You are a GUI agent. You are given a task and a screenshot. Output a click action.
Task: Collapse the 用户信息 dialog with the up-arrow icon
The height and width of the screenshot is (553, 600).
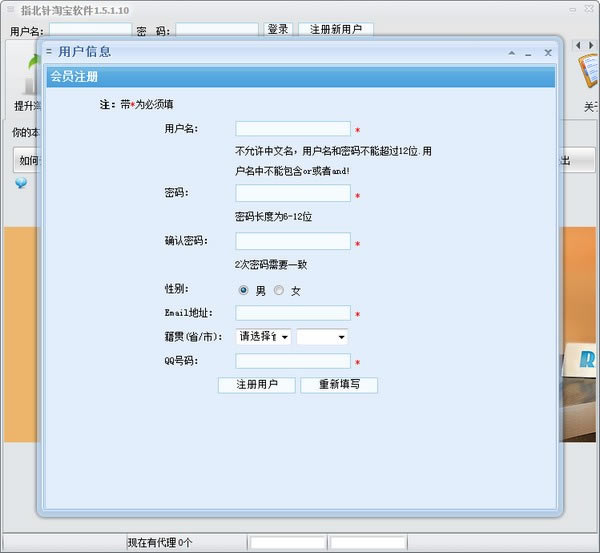512,52
